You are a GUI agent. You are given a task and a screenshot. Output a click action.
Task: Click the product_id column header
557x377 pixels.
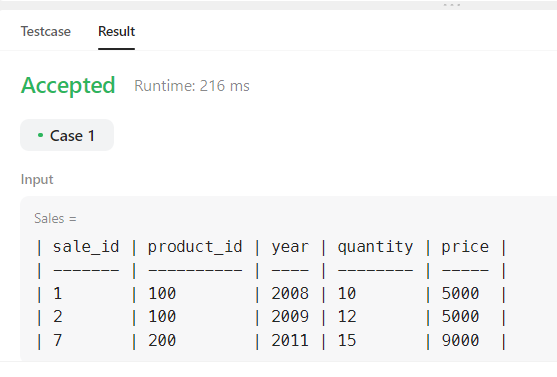click(x=195, y=247)
